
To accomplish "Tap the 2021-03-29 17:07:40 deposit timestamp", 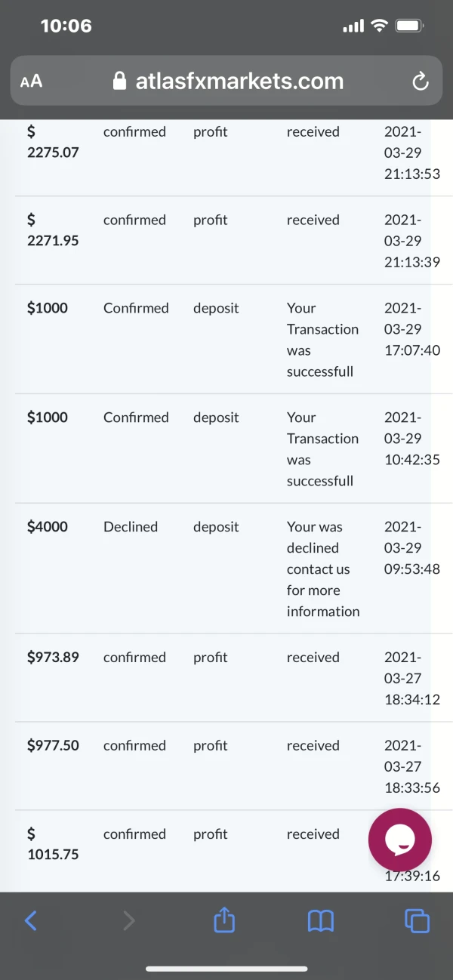I will 411,329.
